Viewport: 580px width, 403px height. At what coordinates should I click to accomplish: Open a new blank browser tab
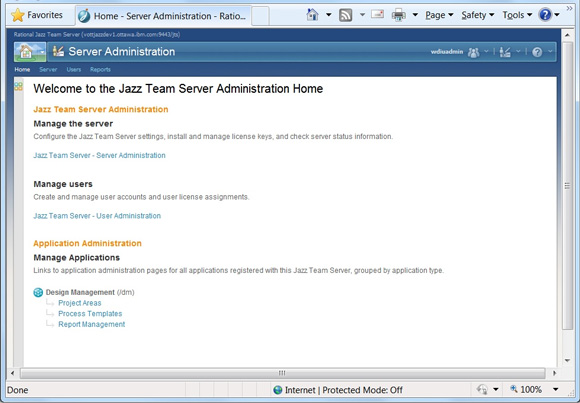(x=260, y=16)
